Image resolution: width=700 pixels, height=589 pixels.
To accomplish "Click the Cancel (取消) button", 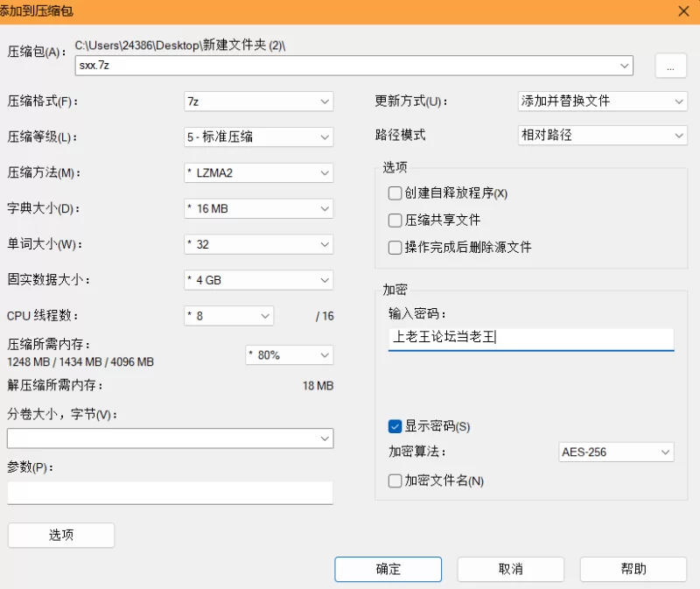I will pyautogui.click(x=511, y=569).
